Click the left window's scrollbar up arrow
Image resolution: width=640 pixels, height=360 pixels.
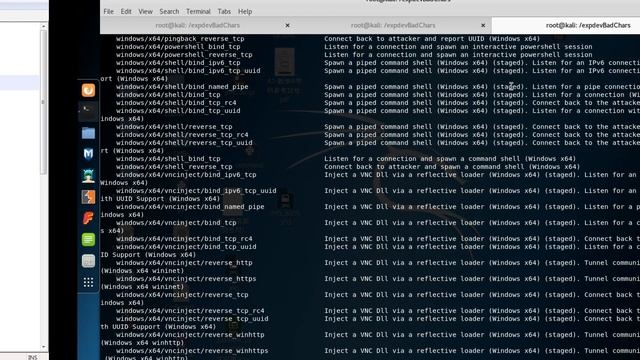point(43,26)
